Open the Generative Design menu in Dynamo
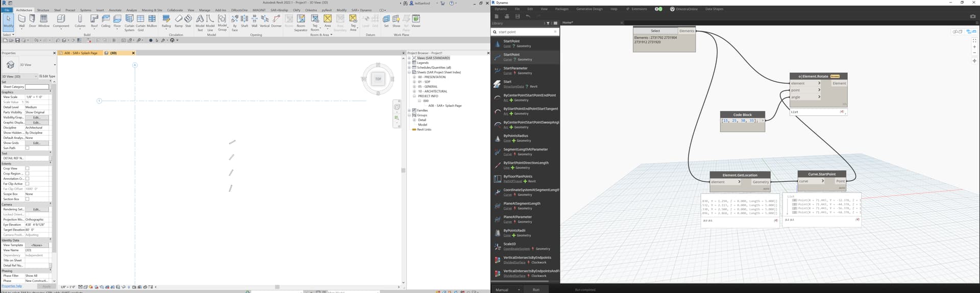980x293 pixels. coord(590,9)
